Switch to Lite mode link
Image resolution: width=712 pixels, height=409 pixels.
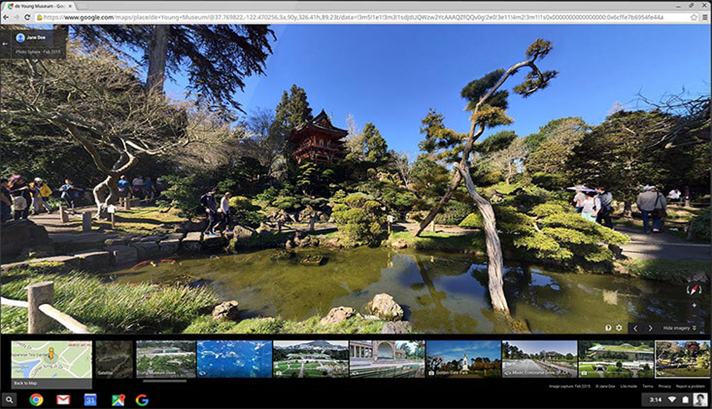[628, 386]
